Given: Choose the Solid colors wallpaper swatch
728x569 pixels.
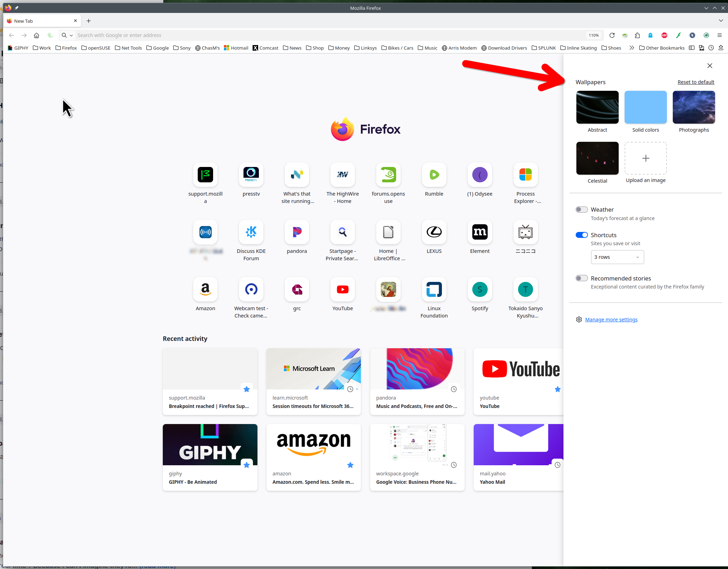Looking at the screenshot, I should pyautogui.click(x=645, y=107).
